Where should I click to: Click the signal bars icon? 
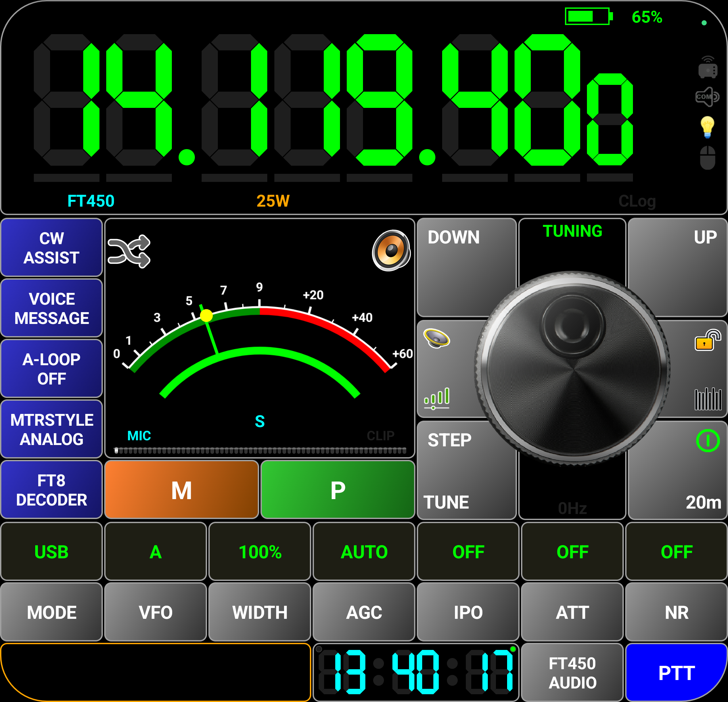click(437, 398)
